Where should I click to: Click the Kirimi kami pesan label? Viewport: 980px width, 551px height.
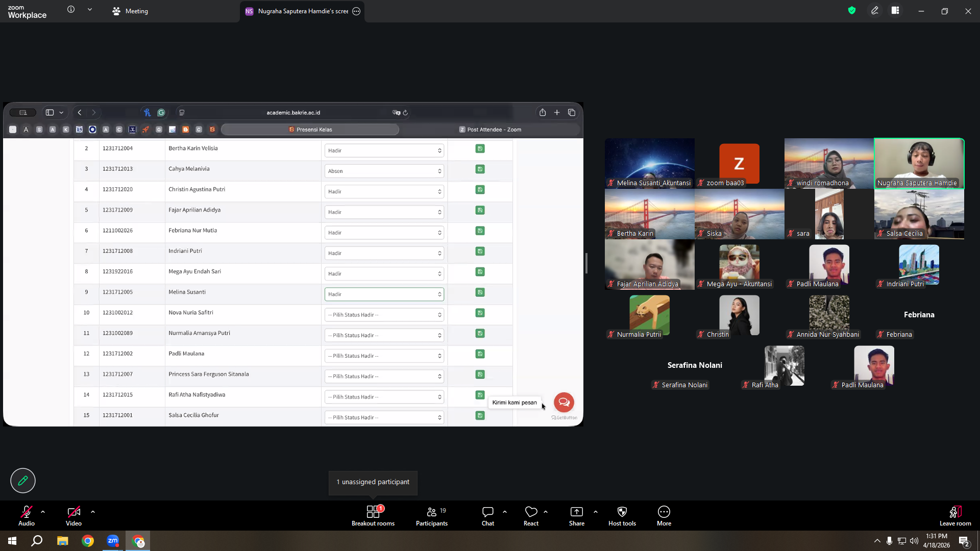(x=514, y=403)
